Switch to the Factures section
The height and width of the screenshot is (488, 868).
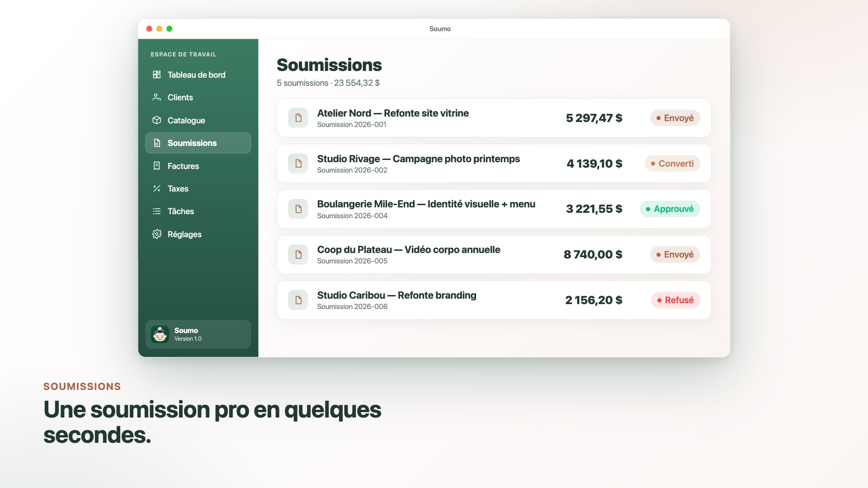tap(198, 166)
